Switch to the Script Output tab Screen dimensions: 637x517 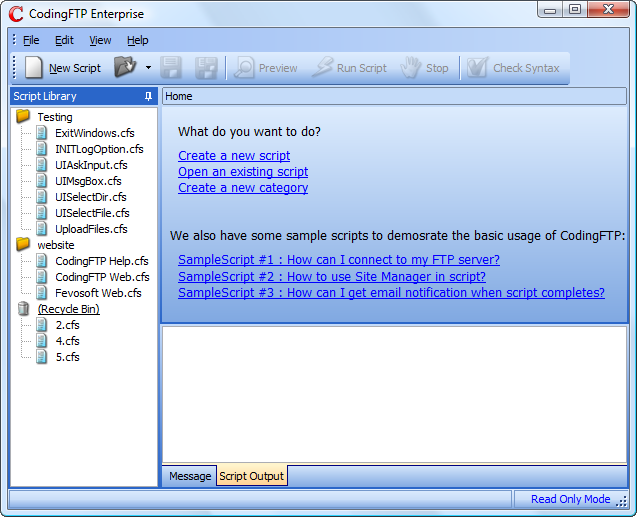pos(251,476)
